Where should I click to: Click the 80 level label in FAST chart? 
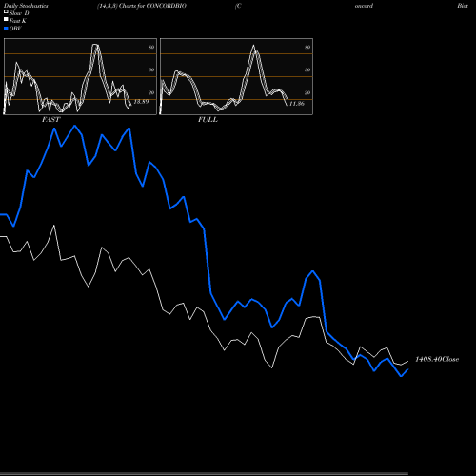pos(151,47)
